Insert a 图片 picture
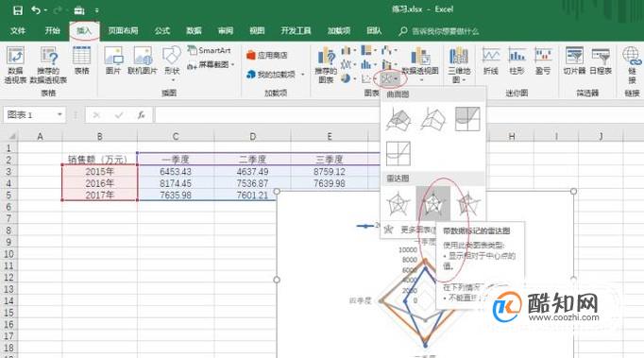The image size is (644, 358). 113,60
